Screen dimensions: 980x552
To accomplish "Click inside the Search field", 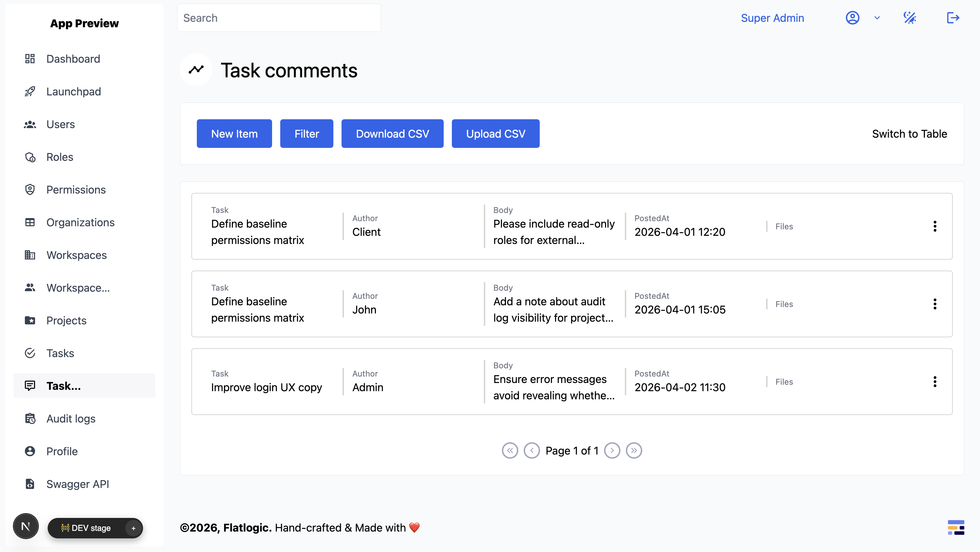I will click(279, 17).
